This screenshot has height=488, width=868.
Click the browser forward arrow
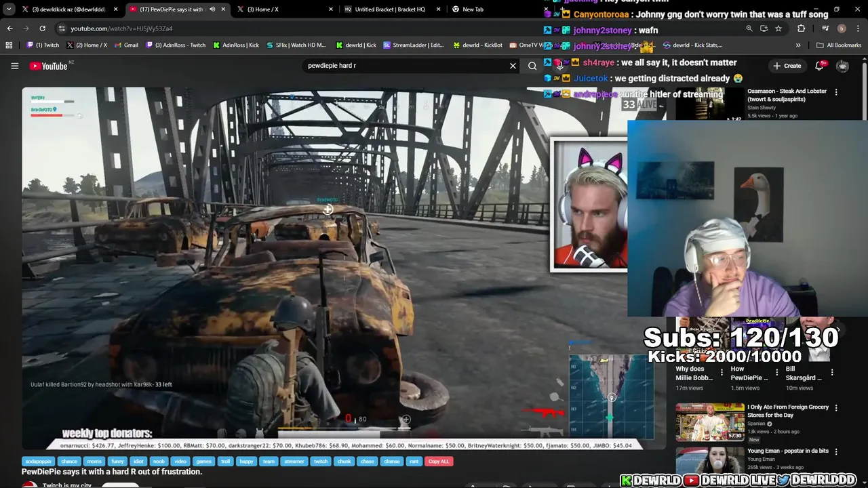(x=26, y=28)
